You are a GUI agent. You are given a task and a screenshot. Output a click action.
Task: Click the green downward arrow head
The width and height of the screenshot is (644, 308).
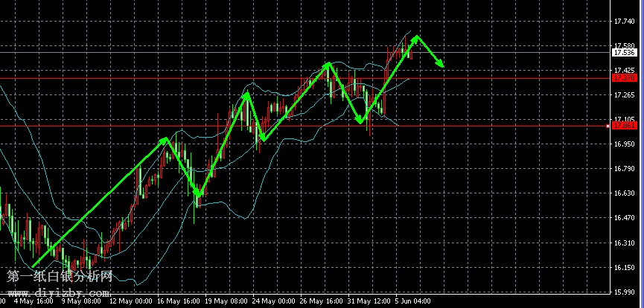point(440,63)
